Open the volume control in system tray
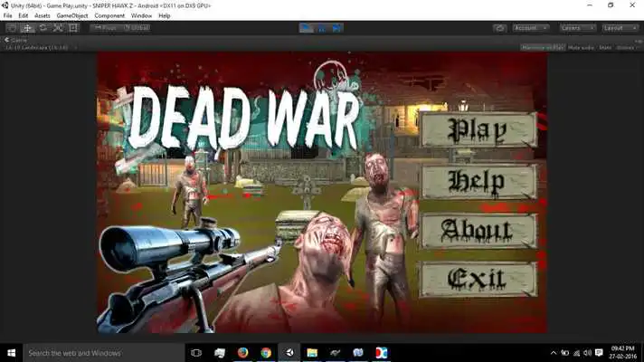This screenshot has width=644, height=362. 588,353
